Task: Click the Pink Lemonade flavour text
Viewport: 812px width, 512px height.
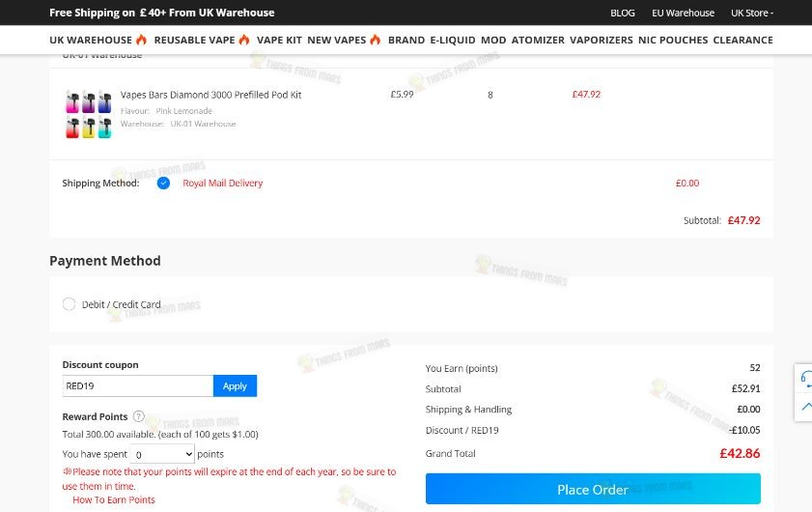Action: [183, 111]
